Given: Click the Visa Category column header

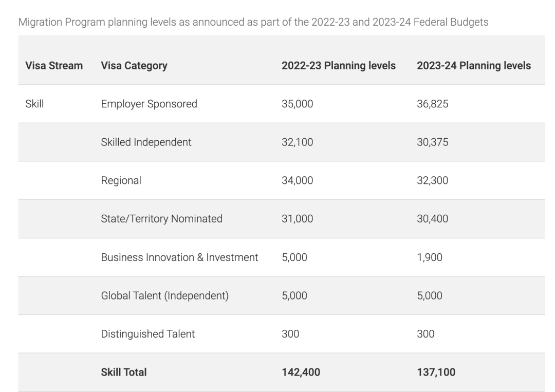Looking at the screenshot, I should (x=134, y=66).
